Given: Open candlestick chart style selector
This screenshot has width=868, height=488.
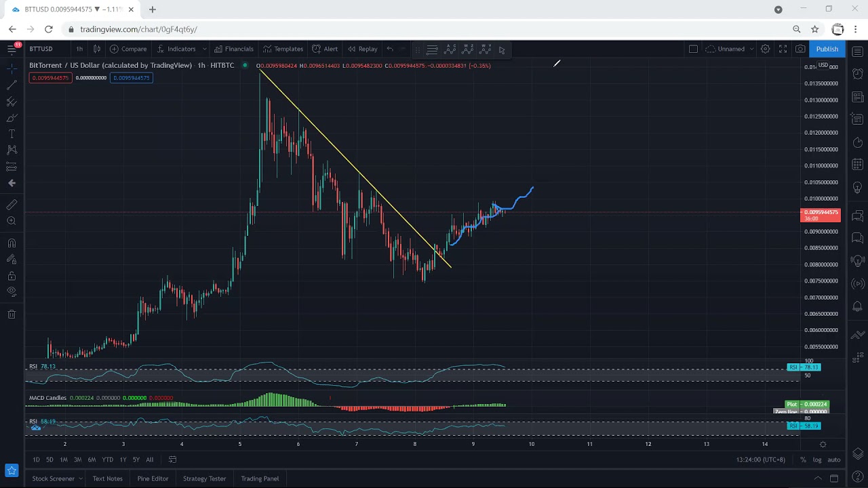Looking at the screenshot, I should (97, 49).
